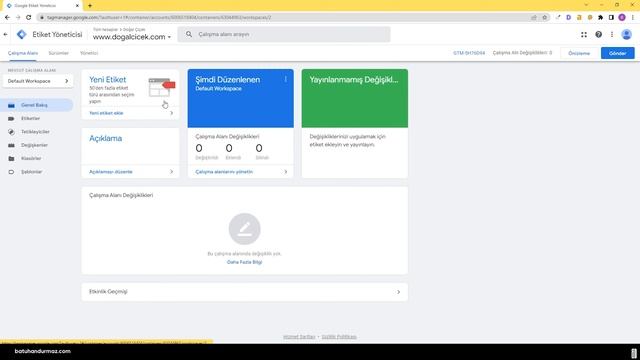Click the Şablonlar templates icon in sidebar
Viewport: 640px width, 360px height.
11,172
